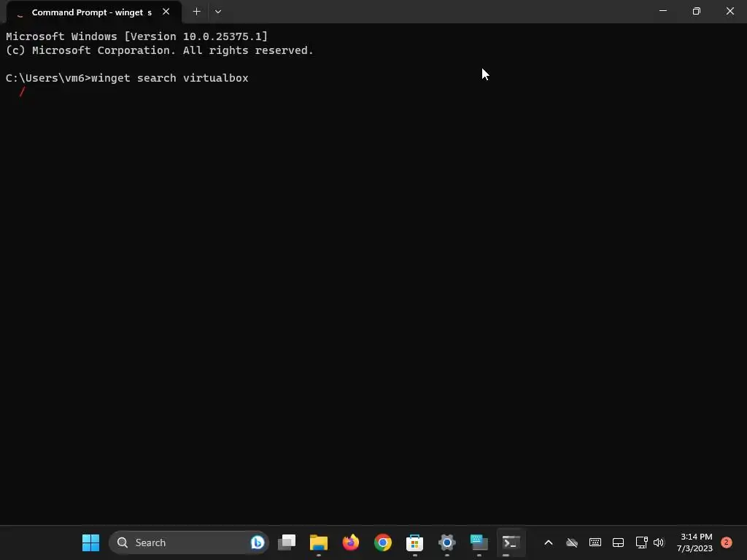Open File Explorer from the taskbar
The image size is (747, 560).
coord(319,542)
